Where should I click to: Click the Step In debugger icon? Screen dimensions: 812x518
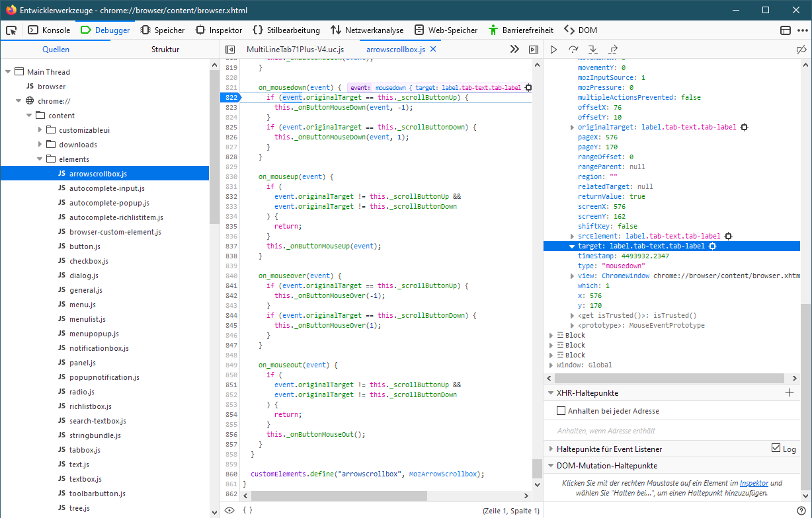coord(592,50)
